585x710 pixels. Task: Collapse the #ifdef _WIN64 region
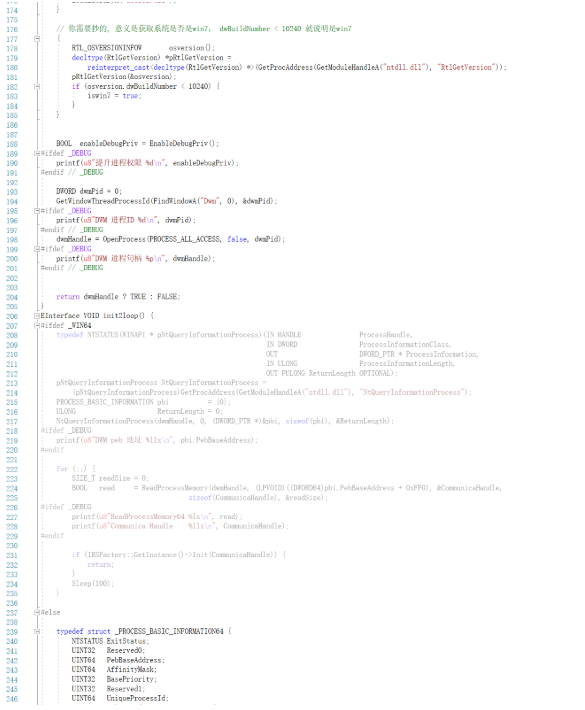click(37, 326)
